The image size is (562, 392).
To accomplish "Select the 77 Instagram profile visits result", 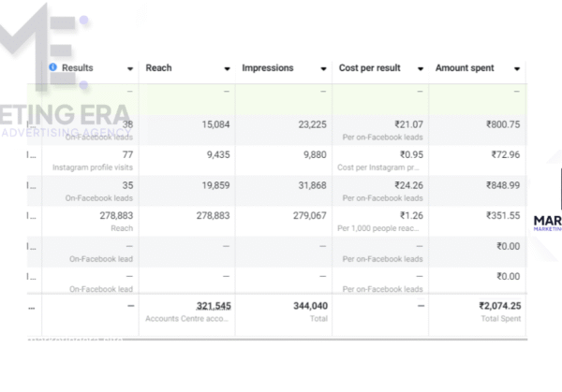I will tap(127, 154).
